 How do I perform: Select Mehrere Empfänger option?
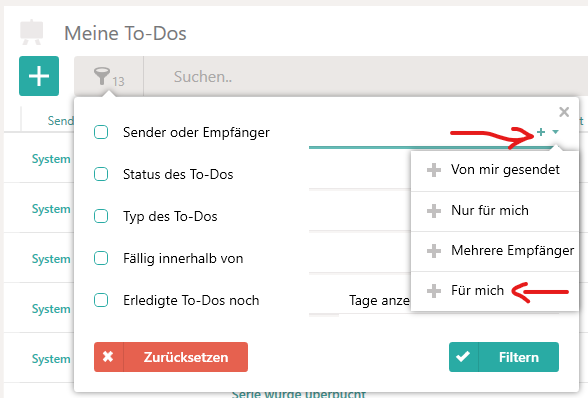(495, 251)
